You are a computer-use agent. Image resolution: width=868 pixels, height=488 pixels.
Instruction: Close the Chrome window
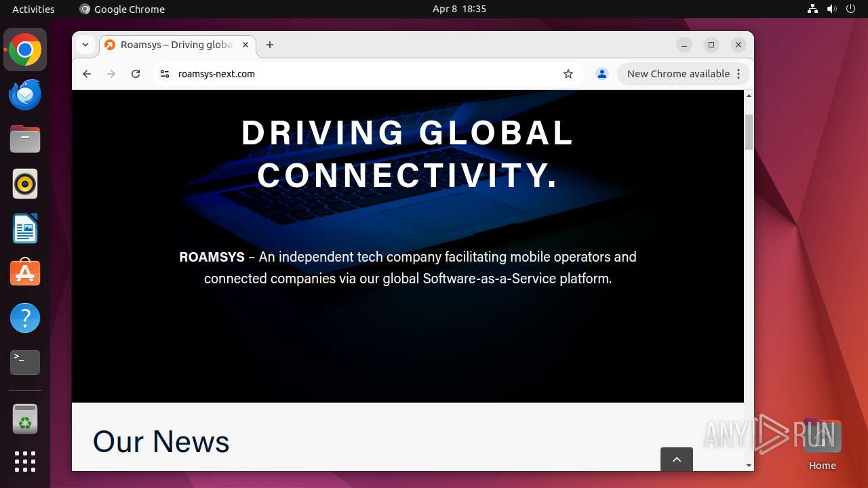(x=738, y=45)
